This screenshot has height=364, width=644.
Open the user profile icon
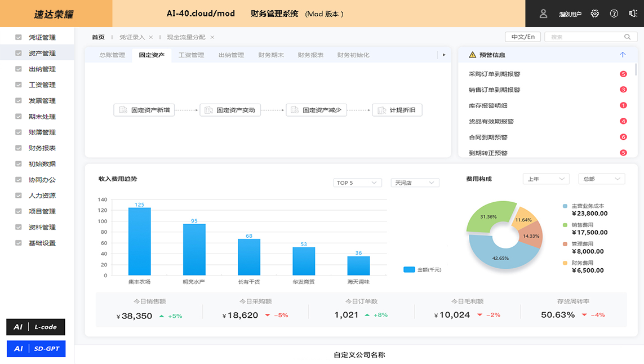[543, 14]
